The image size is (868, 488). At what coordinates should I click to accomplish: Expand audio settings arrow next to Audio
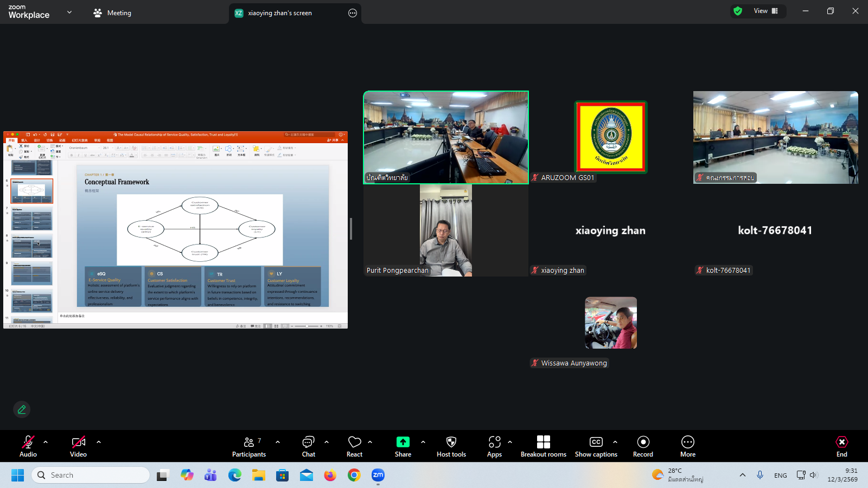46,442
